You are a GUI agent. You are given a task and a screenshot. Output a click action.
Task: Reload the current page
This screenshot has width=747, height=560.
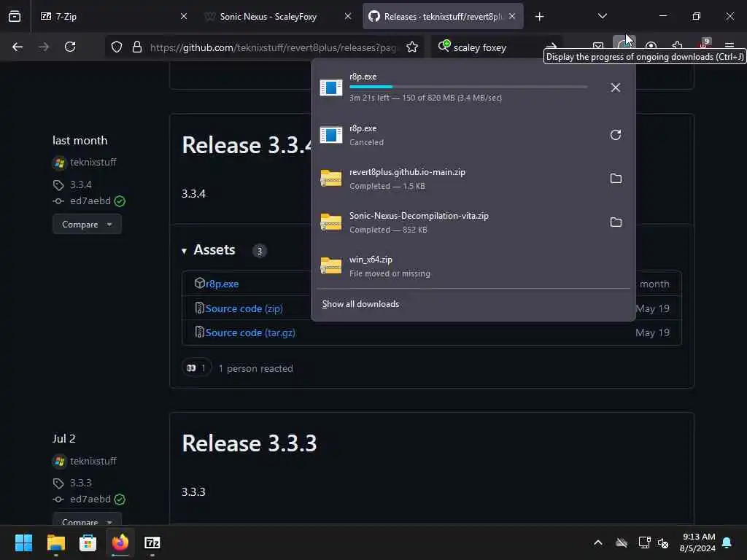click(x=70, y=47)
